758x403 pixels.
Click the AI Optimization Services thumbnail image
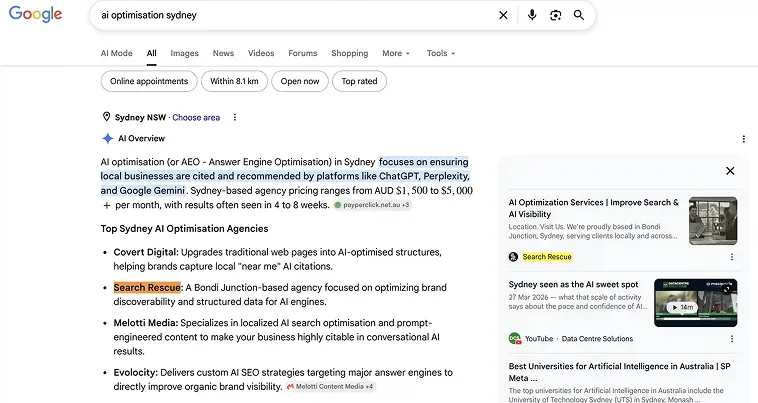click(x=713, y=221)
